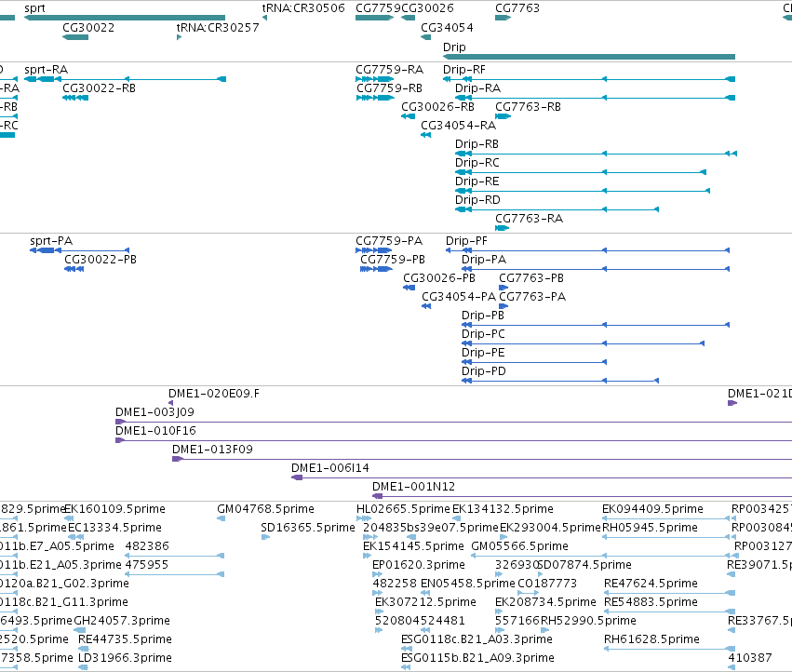The height and width of the screenshot is (672, 792).
Task: Click the CG7763-RB transcript label
Action: [528, 107]
